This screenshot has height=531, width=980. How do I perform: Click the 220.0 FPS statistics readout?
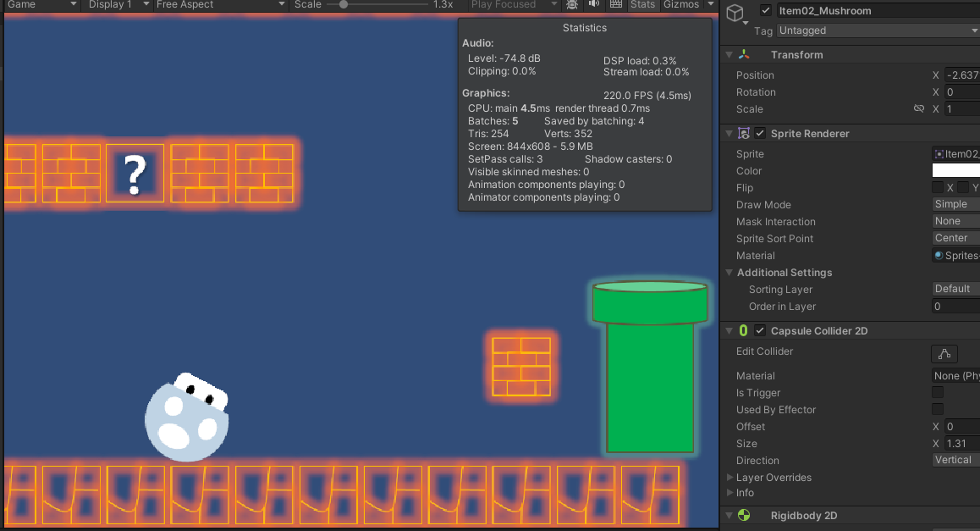pyautogui.click(x=647, y=96)
